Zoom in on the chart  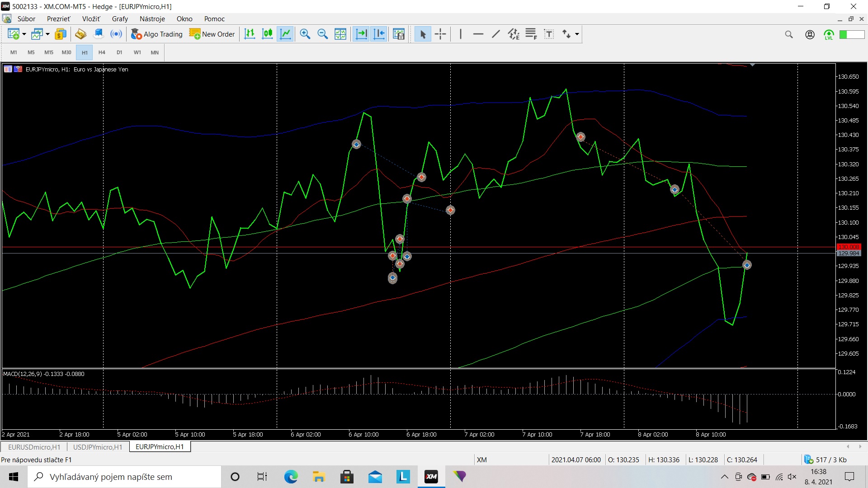point(305,34)
